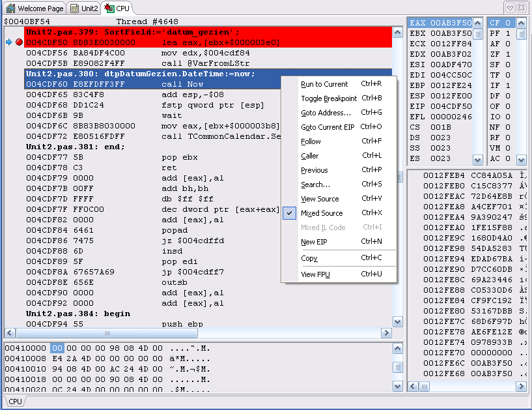Click the home icon on the Welcome Page tab
This screenshot has height=410, width=532.
11,8
